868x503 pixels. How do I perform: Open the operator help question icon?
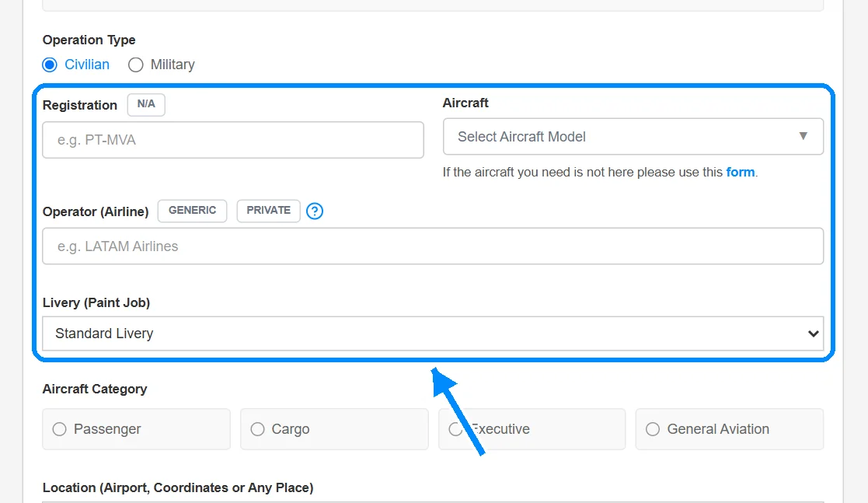tap(315, 211)
